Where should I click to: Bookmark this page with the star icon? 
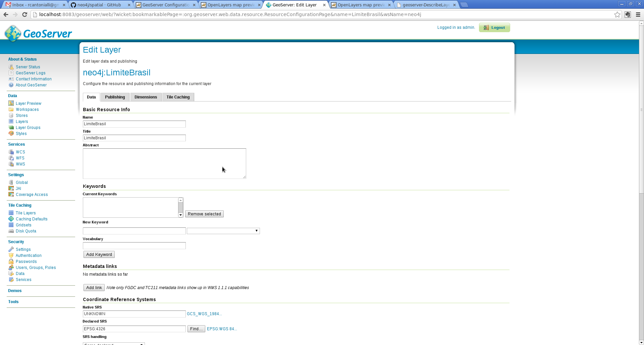[617, 14]
